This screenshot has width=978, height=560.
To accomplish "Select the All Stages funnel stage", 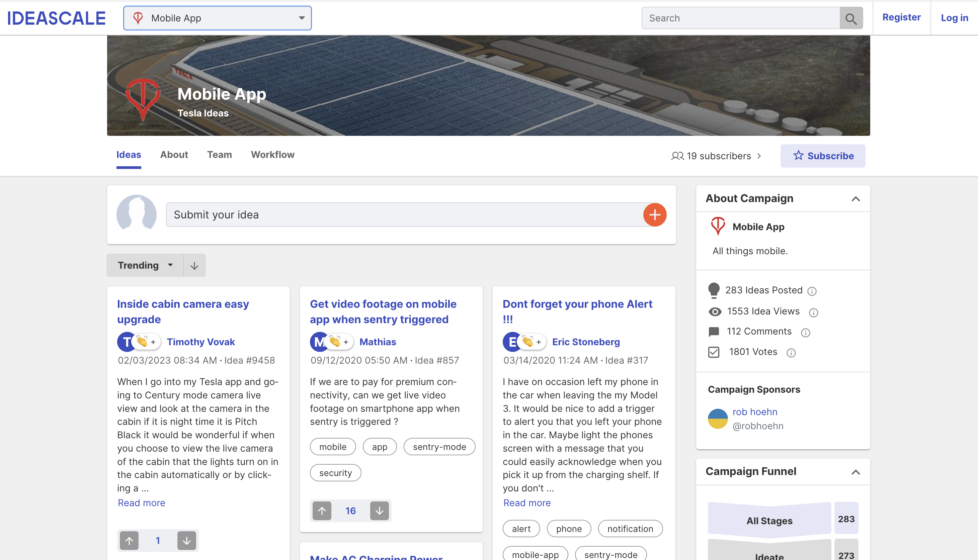I will 769,521.
